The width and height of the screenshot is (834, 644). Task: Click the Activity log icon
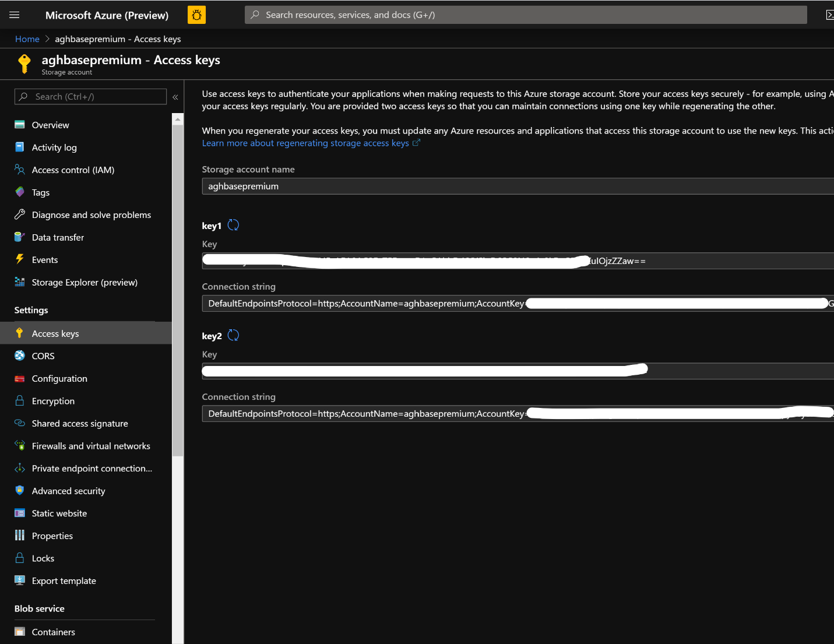(20, 147)
